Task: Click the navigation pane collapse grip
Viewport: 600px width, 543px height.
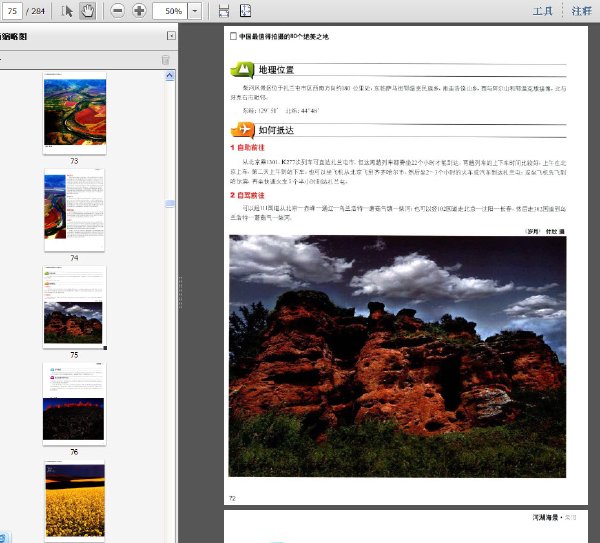Action: pyautogui.click(x=180, y=293)
